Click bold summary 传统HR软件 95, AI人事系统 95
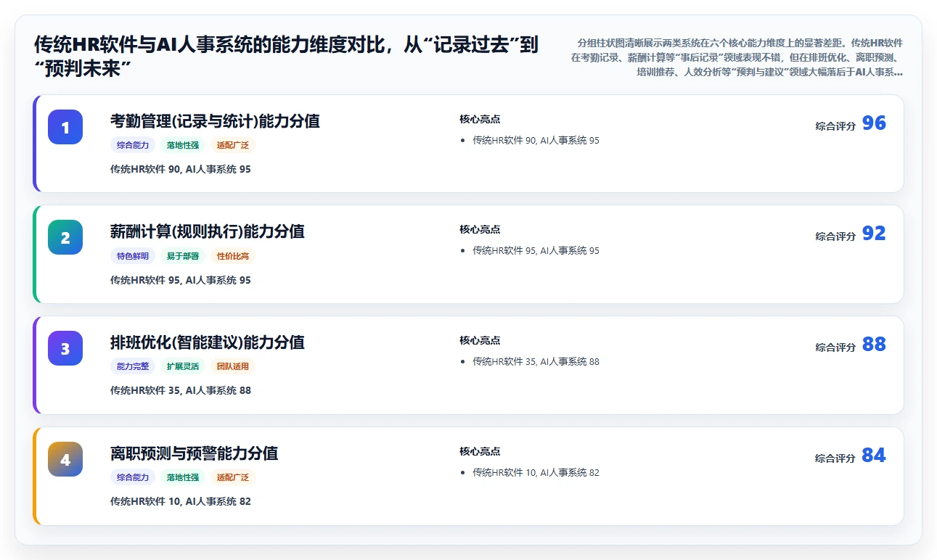 coord(181,280)
